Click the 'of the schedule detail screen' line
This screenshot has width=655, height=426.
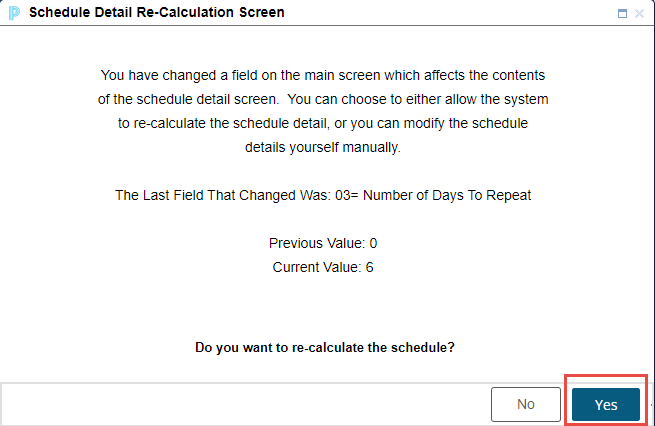pos(323,99)
